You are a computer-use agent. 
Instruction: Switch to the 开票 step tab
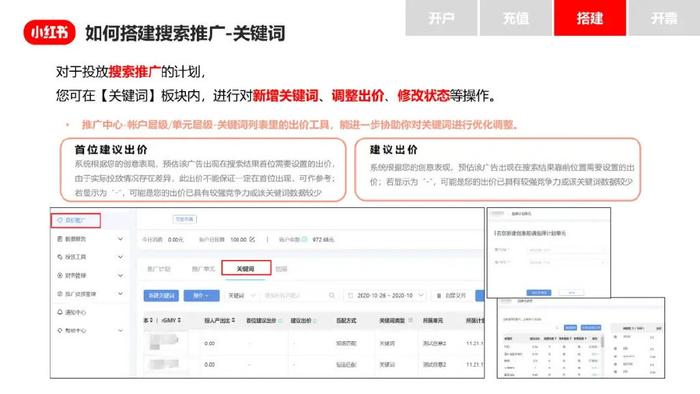664,18
